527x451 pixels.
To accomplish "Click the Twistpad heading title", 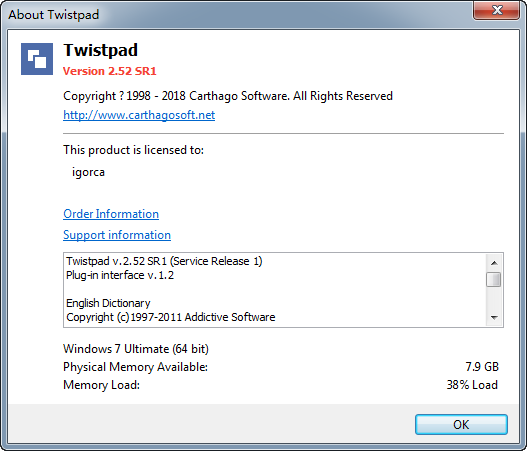I will (x=100, y=50).
